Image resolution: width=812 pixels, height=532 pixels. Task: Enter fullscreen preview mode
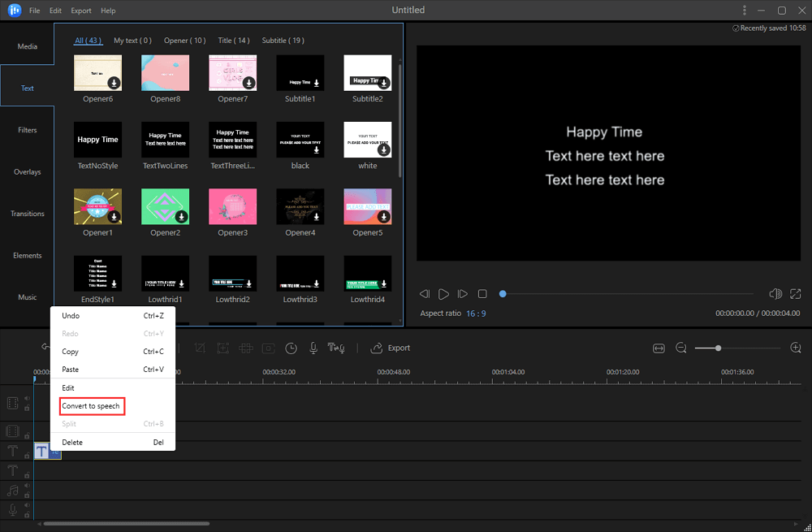coord(795,294)
